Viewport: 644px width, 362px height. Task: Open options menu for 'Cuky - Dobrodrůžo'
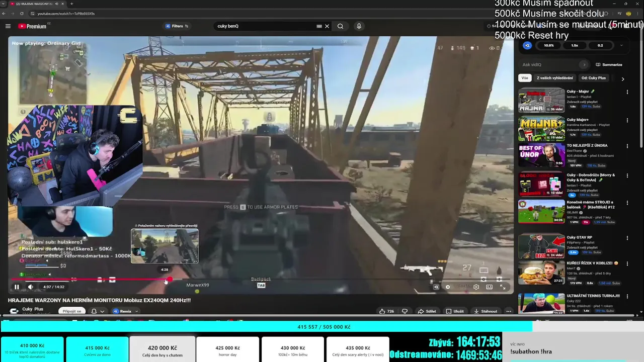(x=627, y=175)
